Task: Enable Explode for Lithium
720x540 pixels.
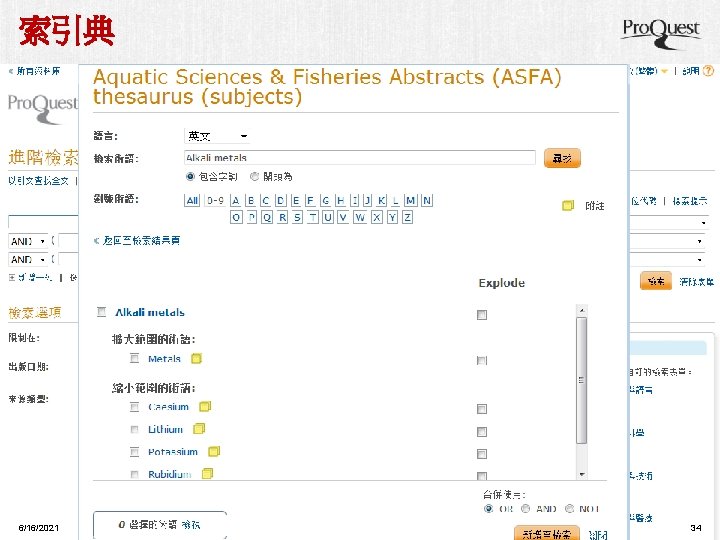Action: pyautogui.click(x=482, y=432)
